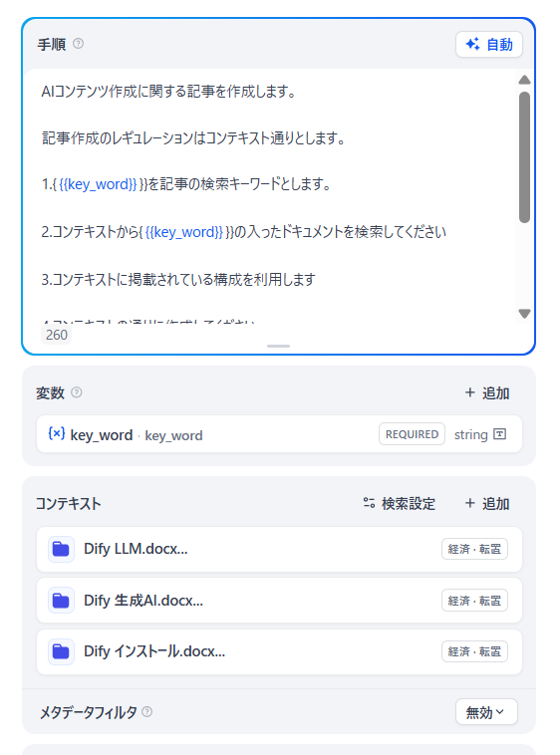Open the Dify インストール.docx dataset row
Viewport: 560px width, 755px height.
(x=279, y=652)
